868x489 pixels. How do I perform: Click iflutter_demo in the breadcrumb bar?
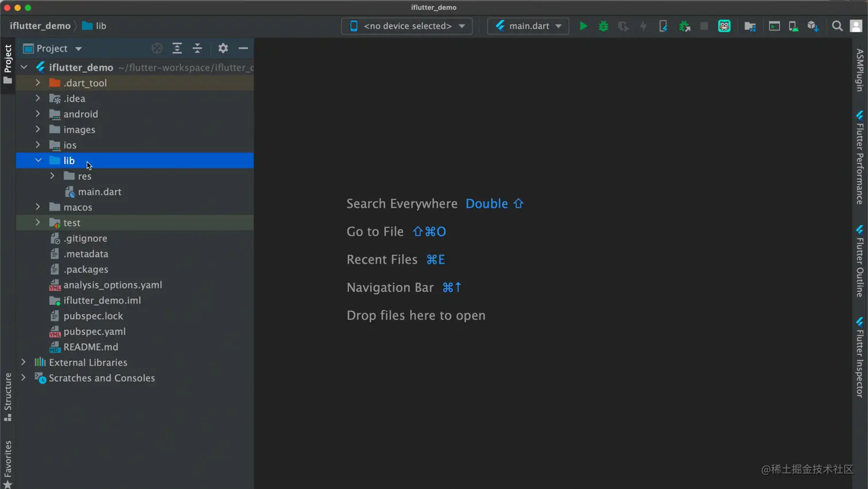(x=40, y=26)
